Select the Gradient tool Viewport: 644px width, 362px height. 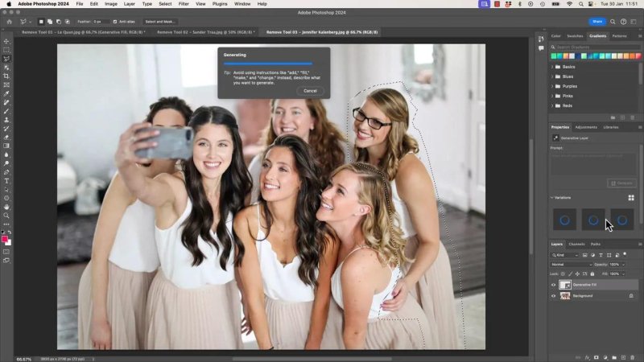[6, 146]
